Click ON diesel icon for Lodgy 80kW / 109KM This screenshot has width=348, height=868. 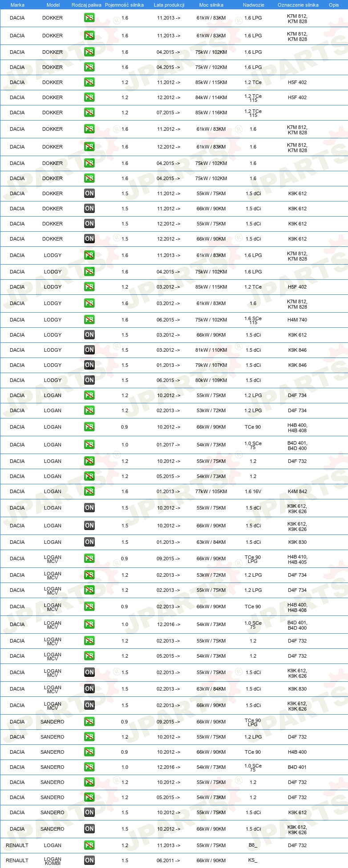[x=89, y=380]
